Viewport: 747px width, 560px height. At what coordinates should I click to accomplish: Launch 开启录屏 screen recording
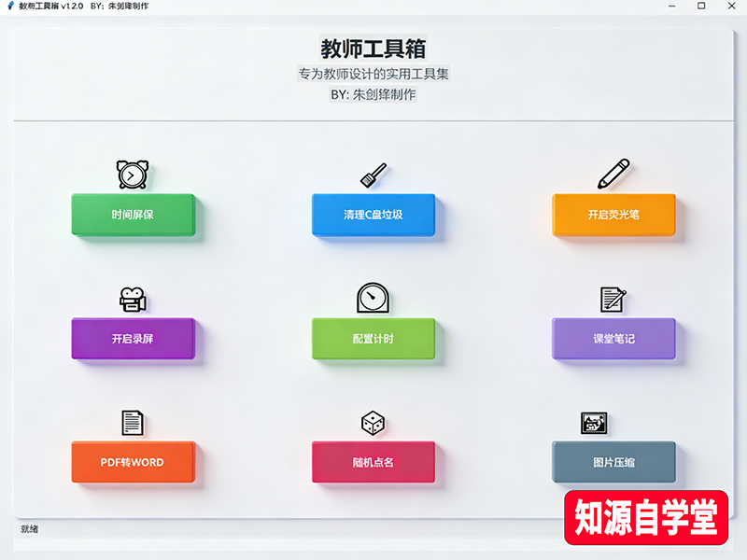[x=133, y=339]
